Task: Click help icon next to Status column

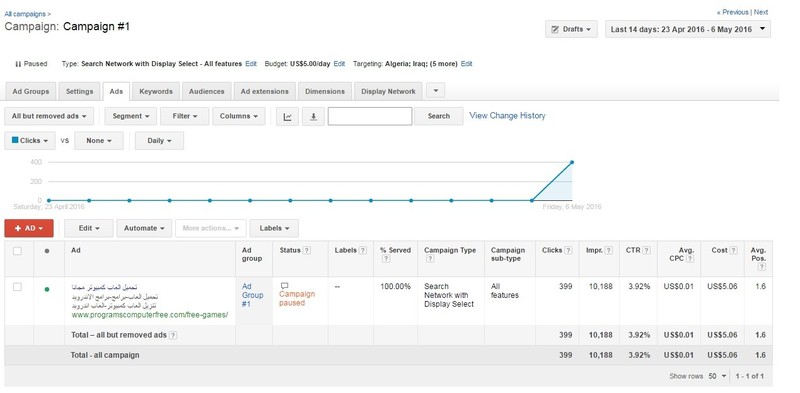Action: (x=306, y=251)
